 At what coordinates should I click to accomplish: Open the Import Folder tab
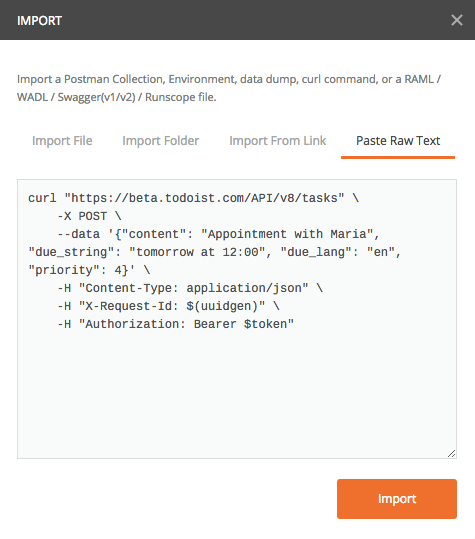tap(161, 141)
